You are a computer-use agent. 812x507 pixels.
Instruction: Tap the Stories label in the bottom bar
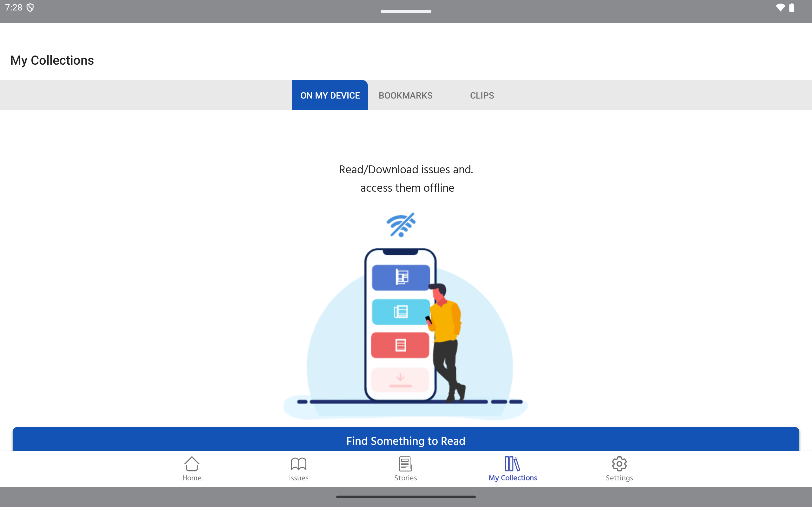click(x=405, y=478)
